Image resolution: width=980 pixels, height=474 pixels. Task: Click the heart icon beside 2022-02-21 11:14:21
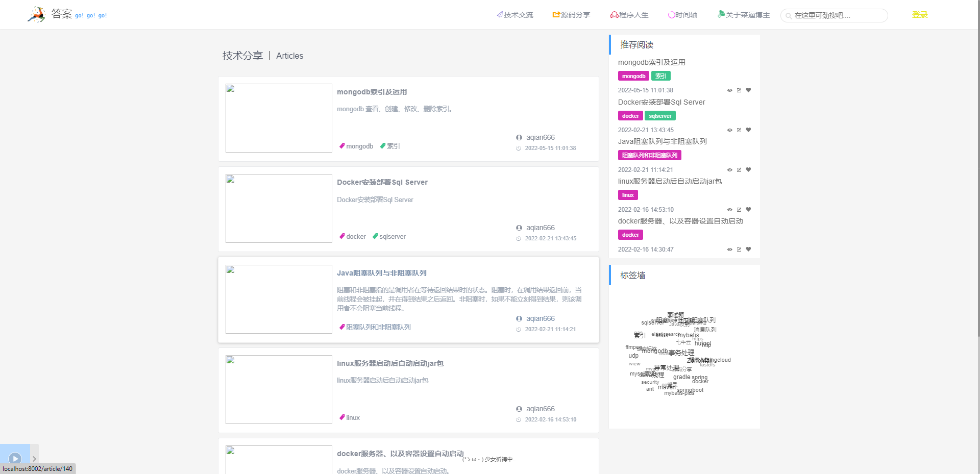click(748, 170)
